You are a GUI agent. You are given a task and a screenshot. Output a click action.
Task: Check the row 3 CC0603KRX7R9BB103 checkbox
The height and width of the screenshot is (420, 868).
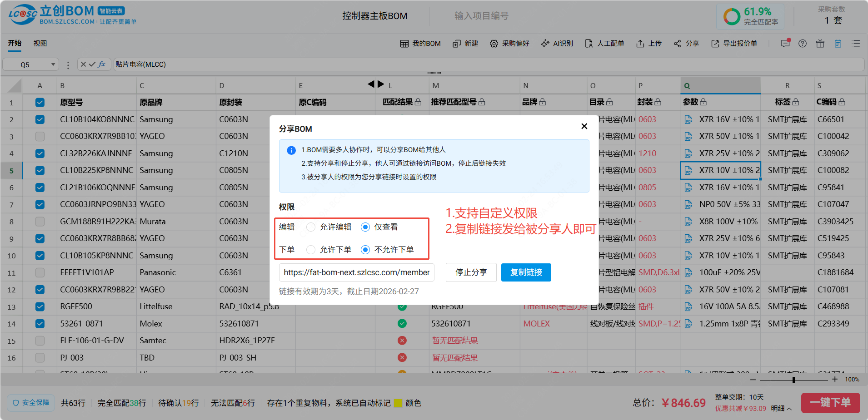point(40,136)
